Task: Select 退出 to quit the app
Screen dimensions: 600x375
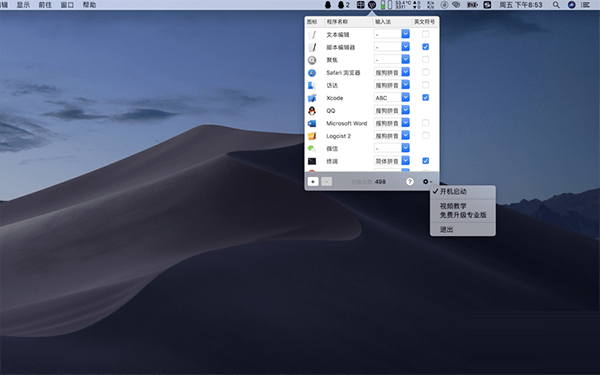Action: pos(446,230)
